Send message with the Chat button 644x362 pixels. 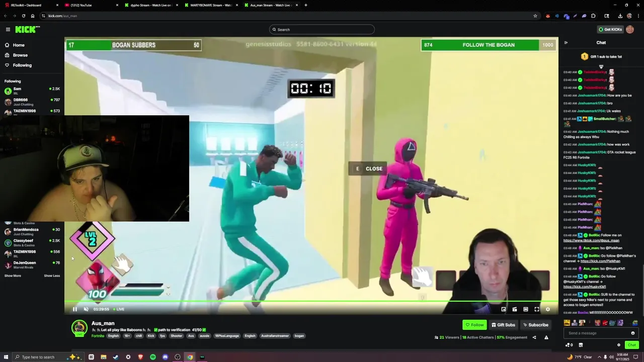[632, 345]
